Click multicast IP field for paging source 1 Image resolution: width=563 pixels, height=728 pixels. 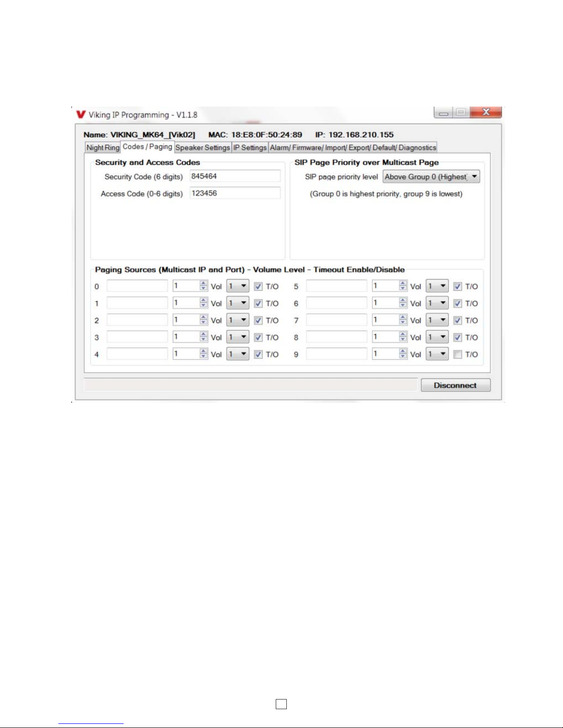[x=137, y=303]
